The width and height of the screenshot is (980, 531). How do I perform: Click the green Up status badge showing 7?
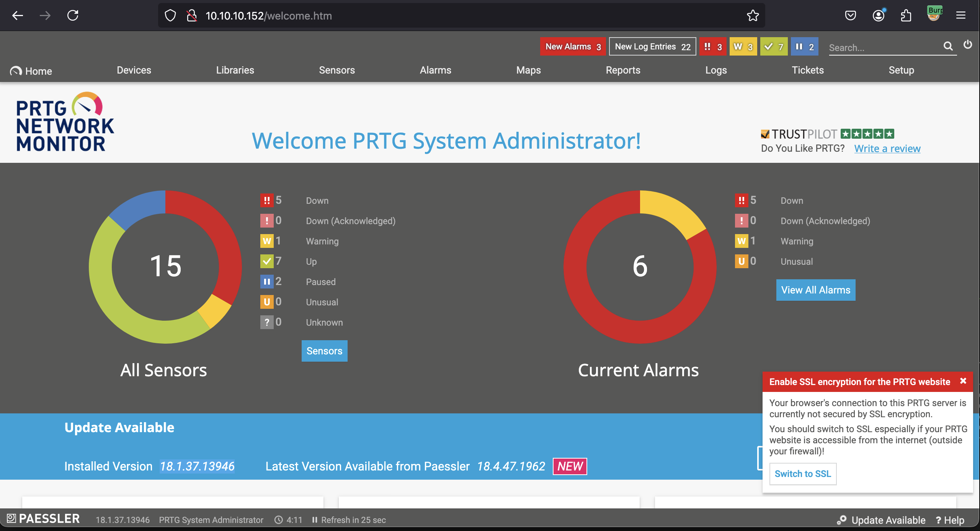pyautogui.click(x=774, y=47)
